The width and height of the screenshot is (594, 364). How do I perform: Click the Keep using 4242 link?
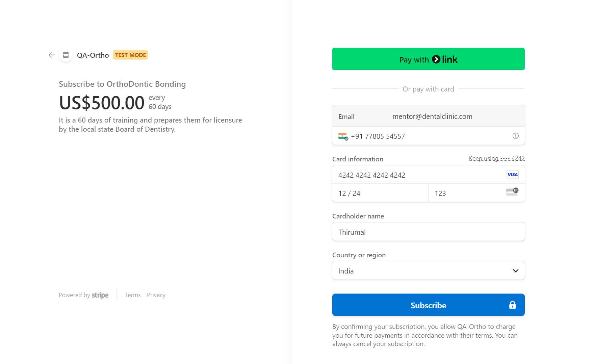pos(496,158)
